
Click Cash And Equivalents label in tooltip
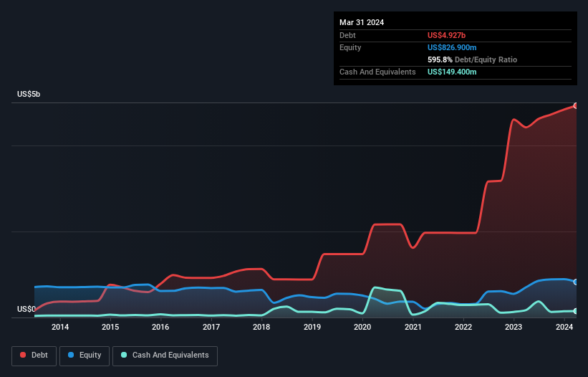click(x=377, y=72)
